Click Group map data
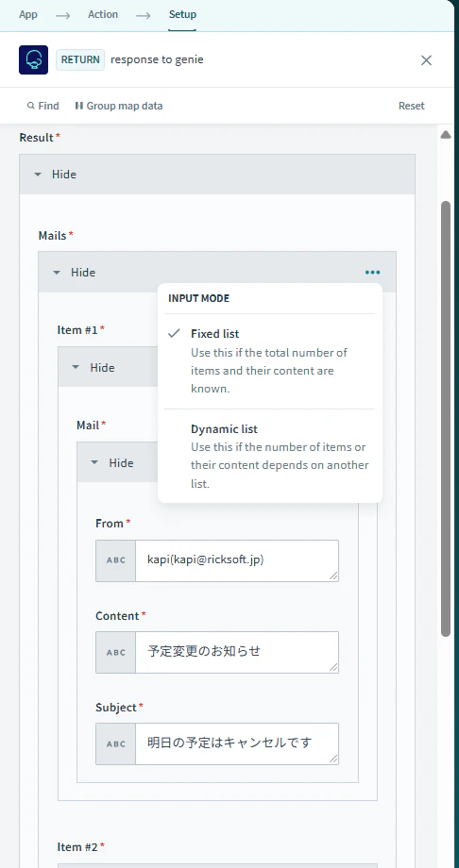459x868 pixels. coord(119,106)
